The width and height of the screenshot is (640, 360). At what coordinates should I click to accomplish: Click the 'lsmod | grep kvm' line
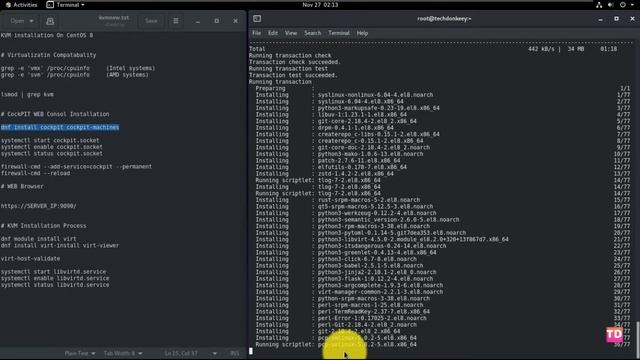(27, 94)
